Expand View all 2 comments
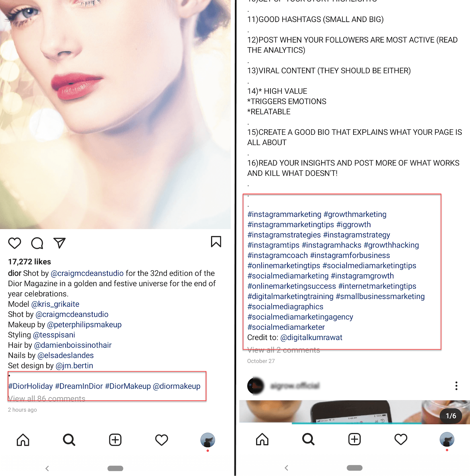 [x=284, y=350]
